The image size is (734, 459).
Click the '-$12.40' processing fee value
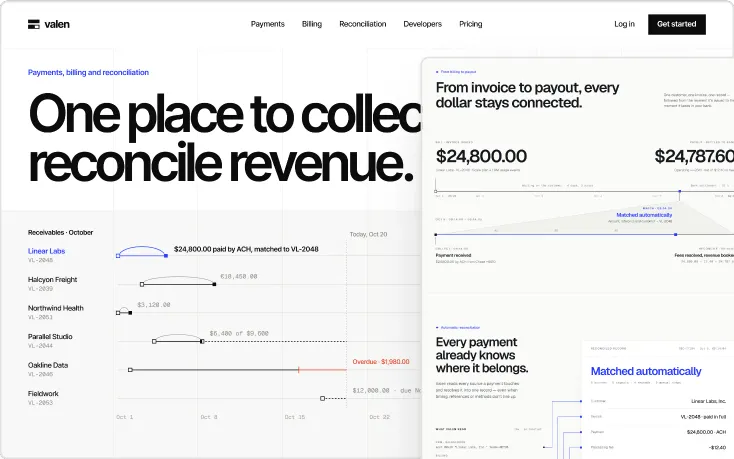point(718,448)
